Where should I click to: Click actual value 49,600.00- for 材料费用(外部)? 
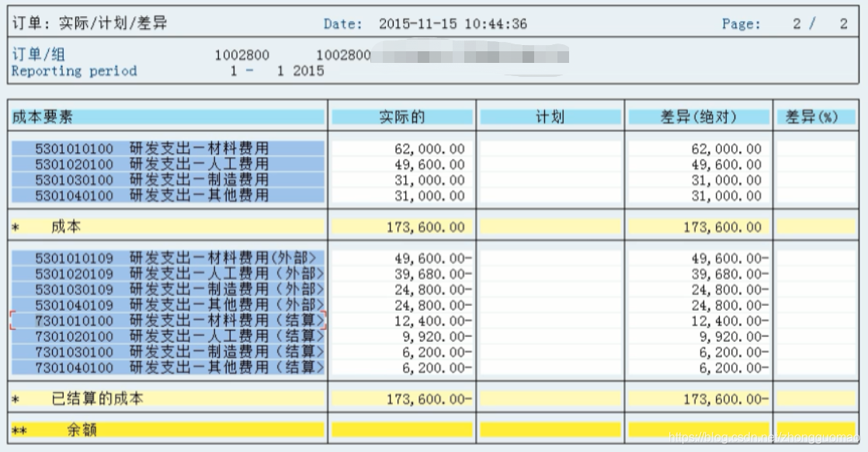(433, 258)
